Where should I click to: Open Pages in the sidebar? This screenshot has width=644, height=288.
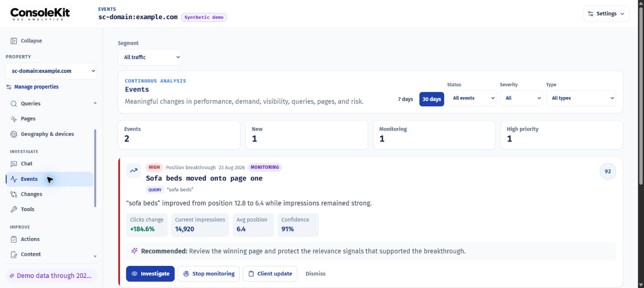pos(49,119)
